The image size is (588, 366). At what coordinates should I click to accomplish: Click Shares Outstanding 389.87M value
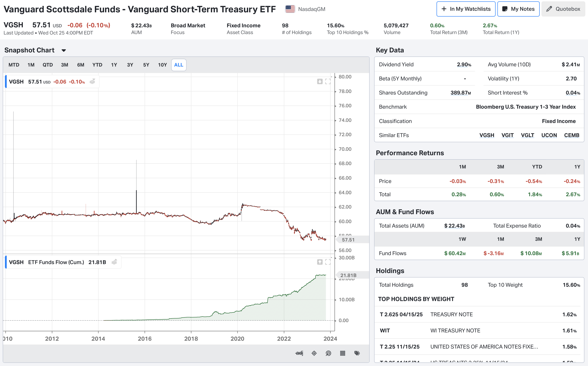(461, 93)
